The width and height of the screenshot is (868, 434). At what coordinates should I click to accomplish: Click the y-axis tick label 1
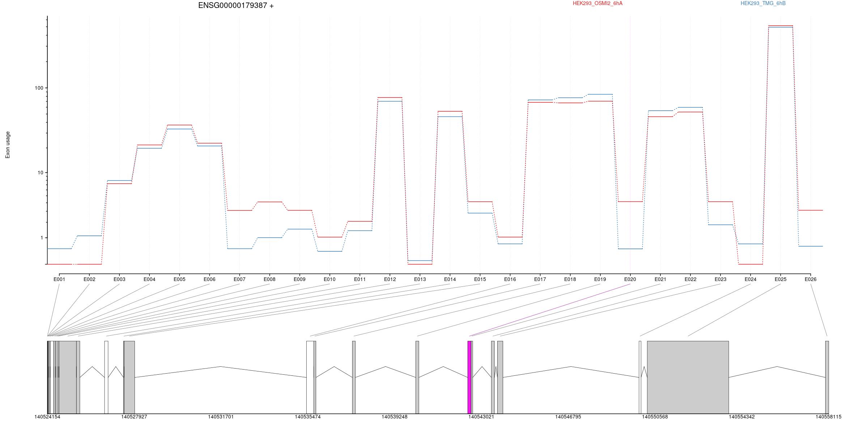[x=42, y=238]
